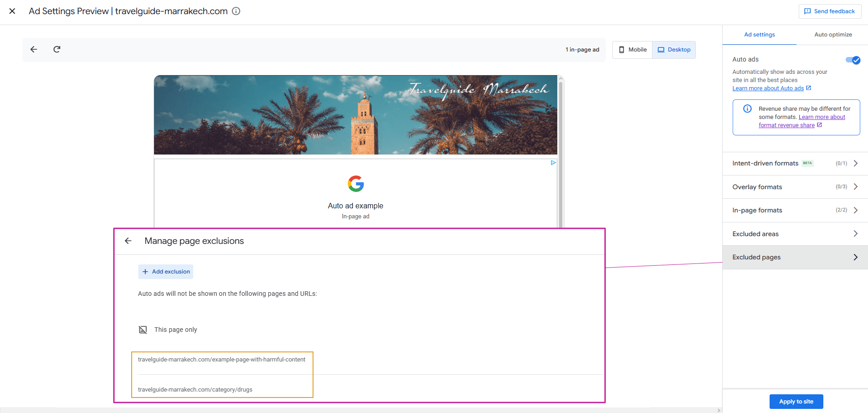This screenshot has height=413, width=868.
Task: Switch preview to Desktop
Action: [674, 50]
